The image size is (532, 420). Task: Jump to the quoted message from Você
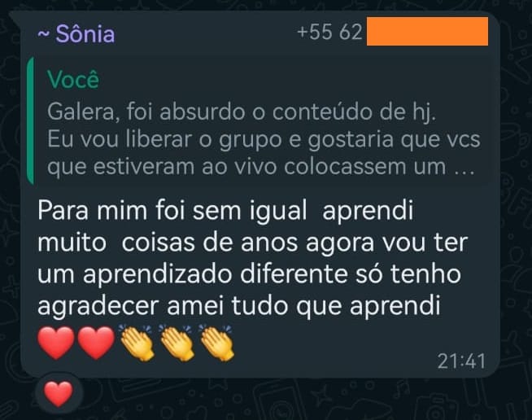(x=261, y=121)
